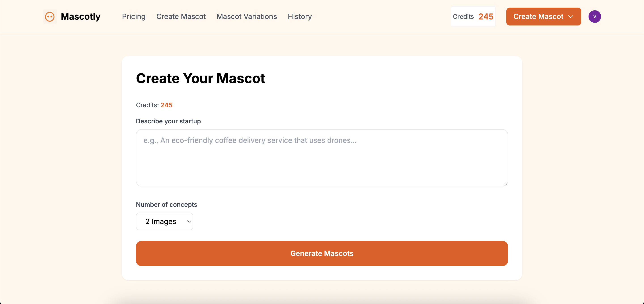Screen dimensions: 644x304
Task: Click the Mascotly smiley logo icon
Action: [50, 17]
